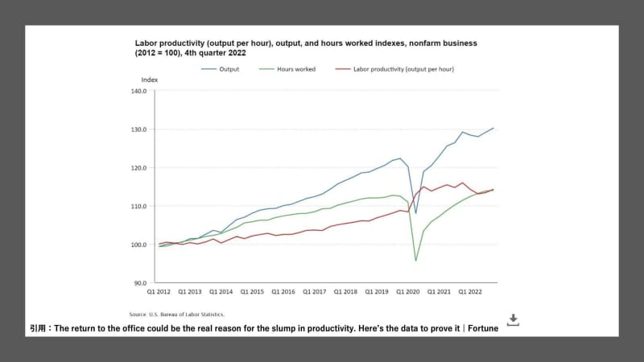The image size is (644, 362).
Task: Click the Q1 2020 x-axis label
Action: pos(407,292)
